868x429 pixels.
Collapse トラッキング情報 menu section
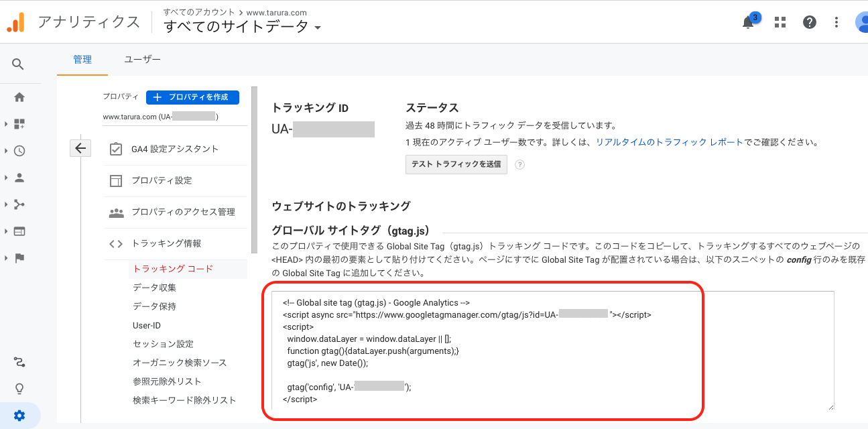pos(175,244)
